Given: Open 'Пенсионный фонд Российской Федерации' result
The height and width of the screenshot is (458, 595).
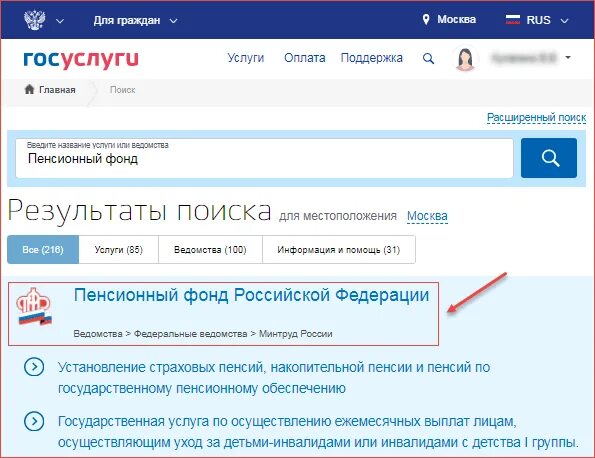Looking at the screenshot, I should pyautogui.click(x=251, y=295).
